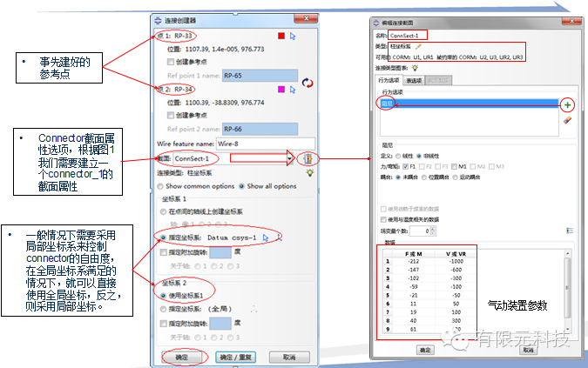588x368 pixels.
Task: Switch to 行为选项 tab
Action: point(389,81)
